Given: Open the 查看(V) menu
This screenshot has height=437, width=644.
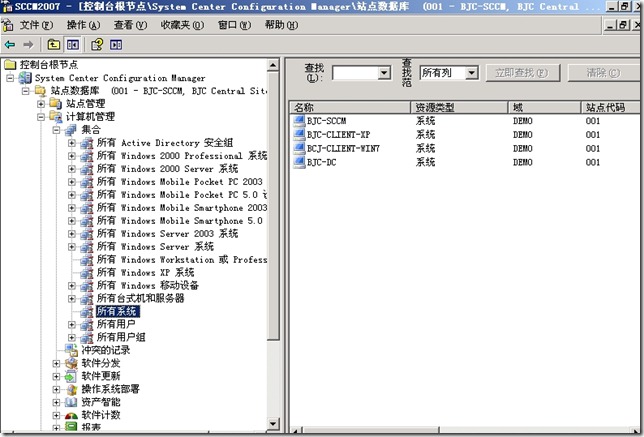Looking at the screenshot, I should (130, 25).
